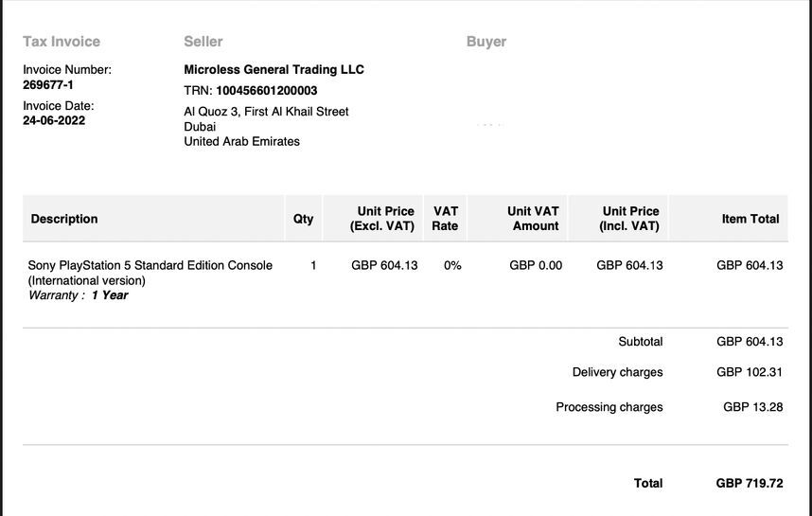Click the Qty column header

303,219
